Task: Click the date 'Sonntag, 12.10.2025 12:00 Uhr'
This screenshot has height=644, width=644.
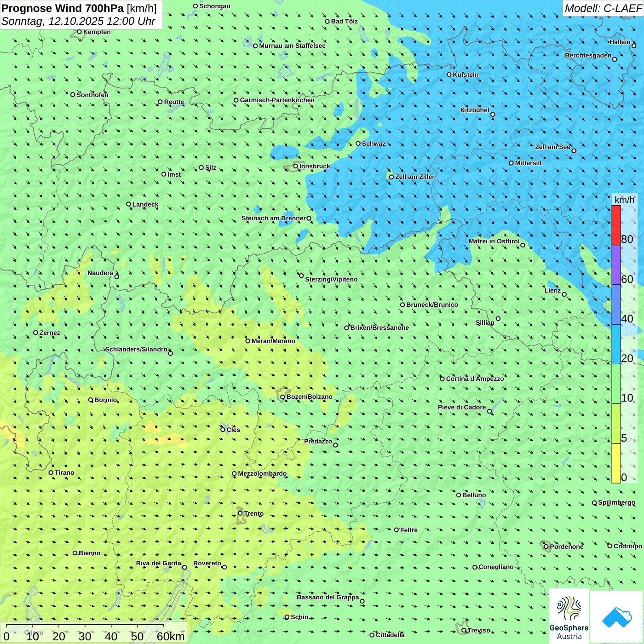Action: pos(78,21)
